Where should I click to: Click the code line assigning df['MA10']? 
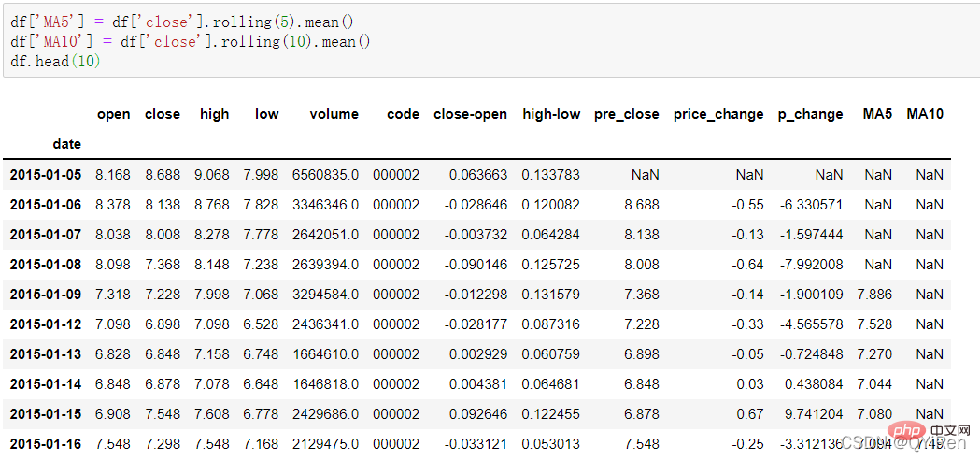[190, 42]
